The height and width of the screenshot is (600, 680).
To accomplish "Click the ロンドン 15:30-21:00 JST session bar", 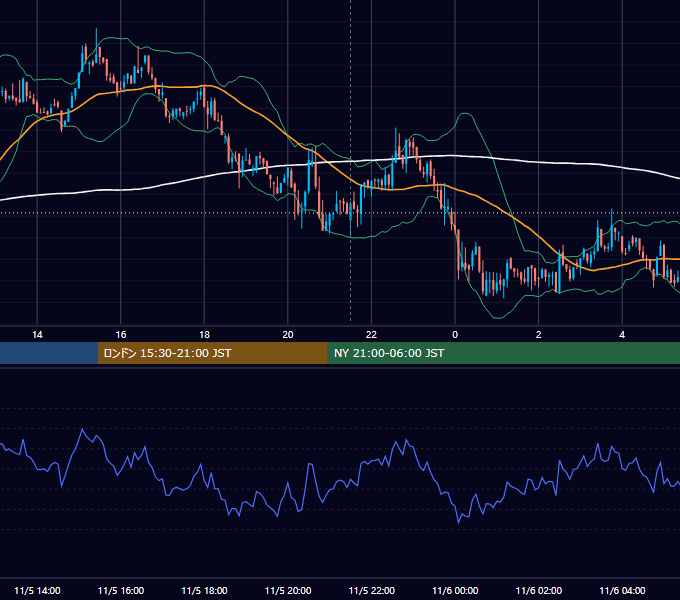I will click(x=212, y=353).
